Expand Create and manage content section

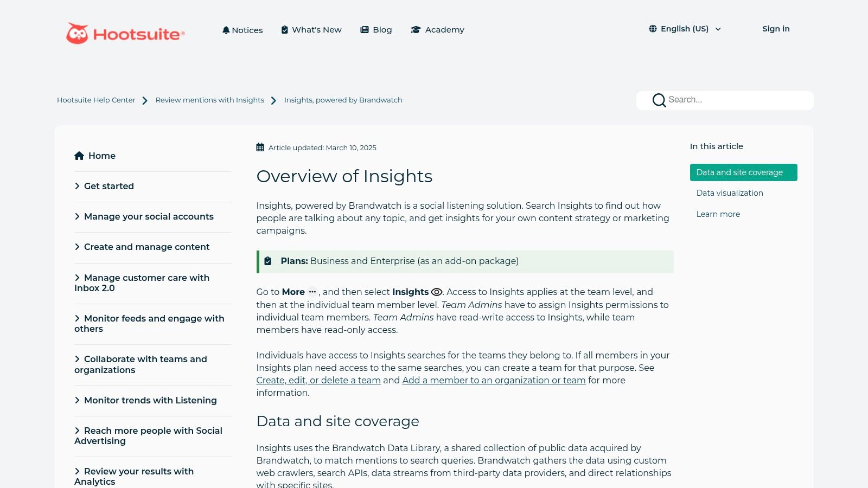(x=146, y=247)
